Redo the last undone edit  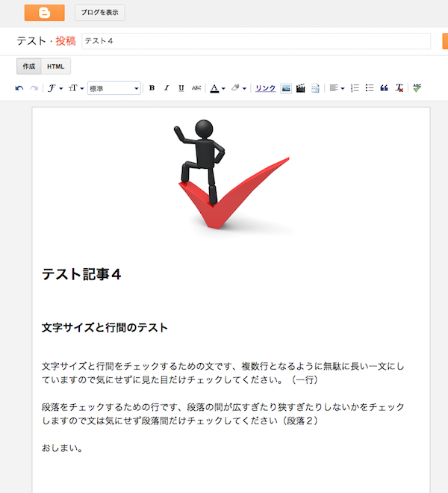coord(34,88)
